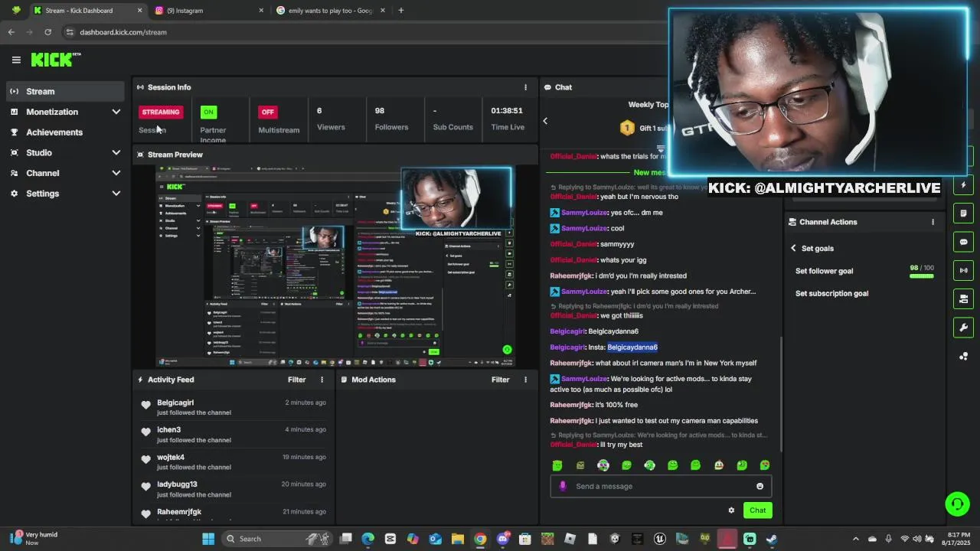The width and height of the screenshot is (980, 551).
Task: Select Stream in the left sidebar
Action: coord(64,91)
